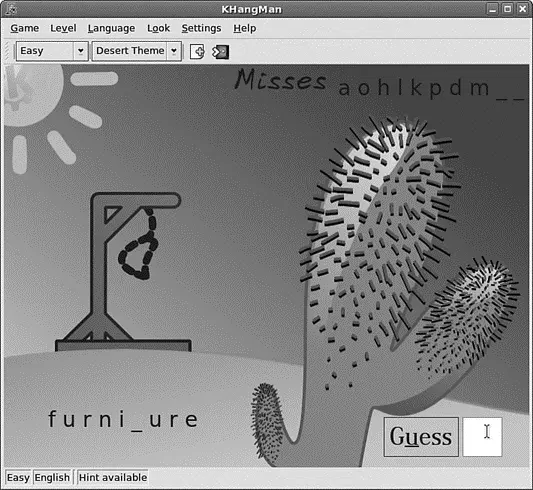Open the Settings menu
This screenshot has width=533, height=490.
coord(201,28)
